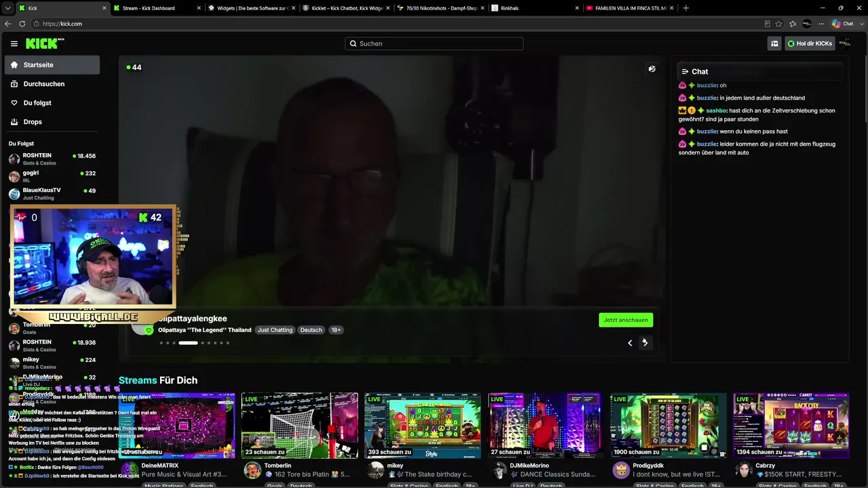
Task: Open the Kick user avatar menu
Action: (845, 43)
